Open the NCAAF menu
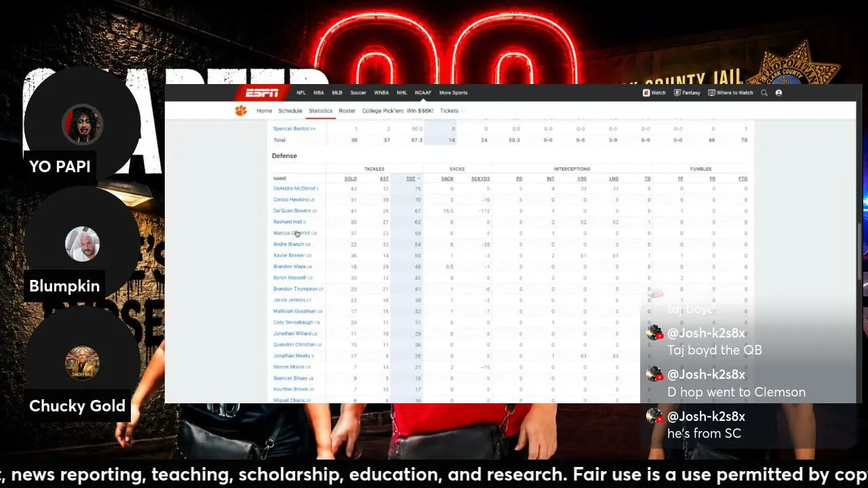The width and height of the screenshot is (868, 488). pyautogui.click(x=423, y=93)
